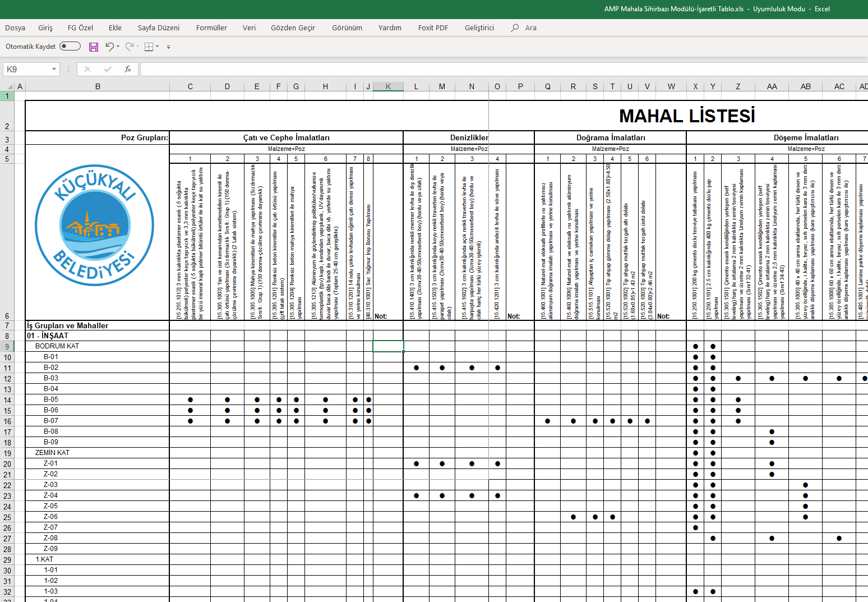Open the Borders options dropdown arrow

157,47
